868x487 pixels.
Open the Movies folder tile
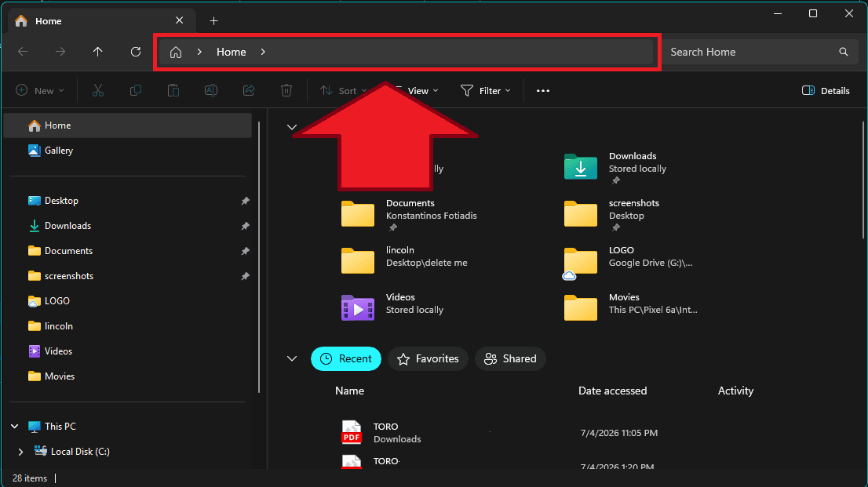coord(630,306)
